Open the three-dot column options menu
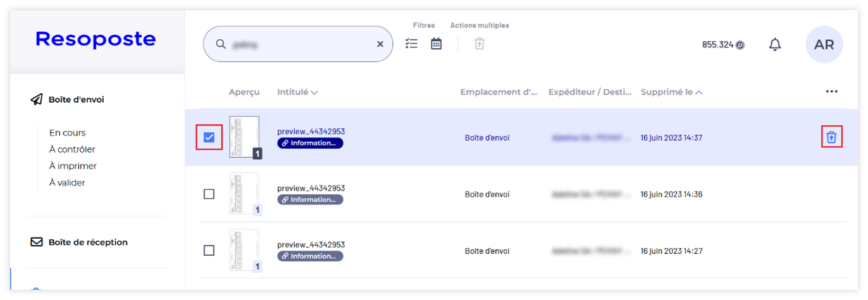868x300 pixels. (831, 92)
